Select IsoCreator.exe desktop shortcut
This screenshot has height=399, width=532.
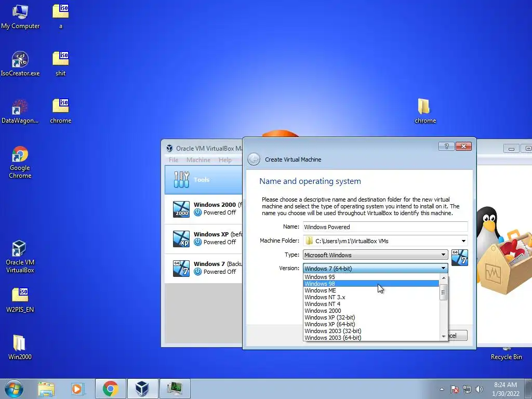coord(20,64)
